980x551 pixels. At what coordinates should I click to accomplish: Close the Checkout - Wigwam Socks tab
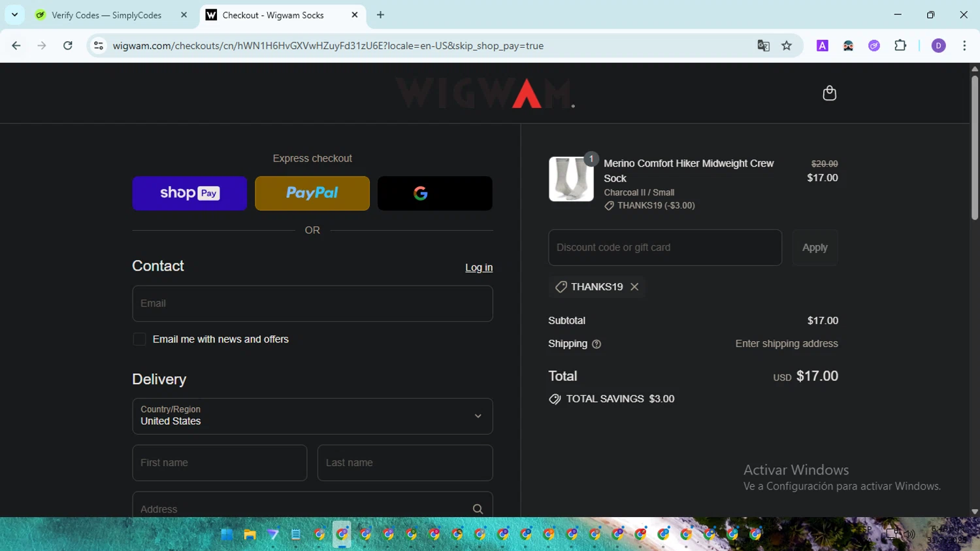point(355,15)
